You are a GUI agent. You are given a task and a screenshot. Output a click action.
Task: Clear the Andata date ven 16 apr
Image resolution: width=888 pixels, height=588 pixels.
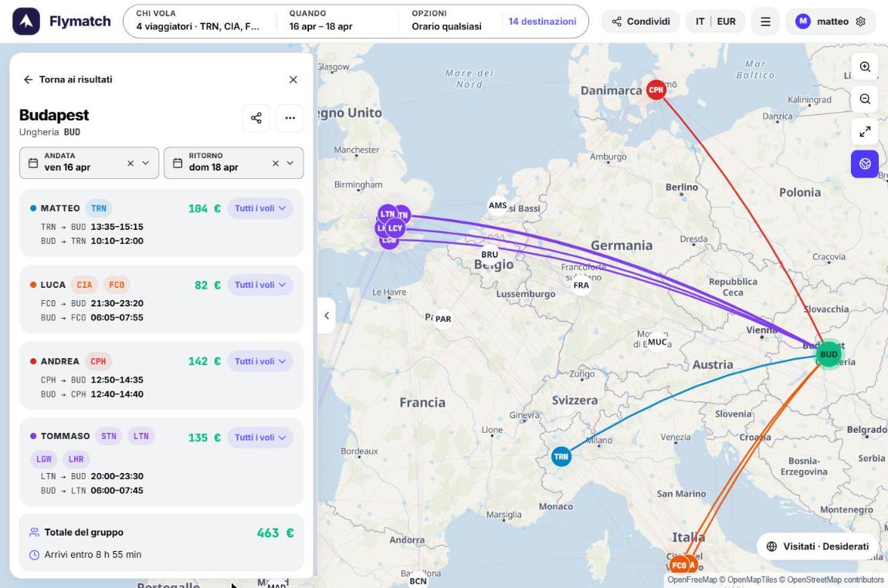point(130,163)
